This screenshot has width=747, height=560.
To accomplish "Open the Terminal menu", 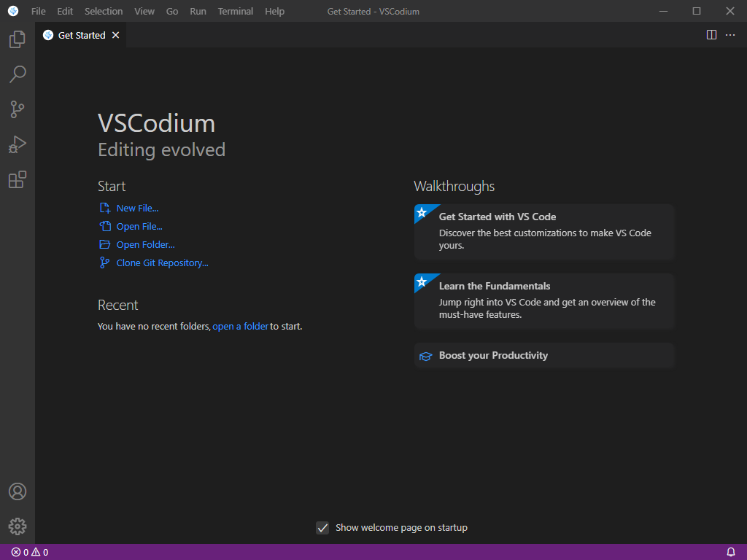I will pos(236,11).
